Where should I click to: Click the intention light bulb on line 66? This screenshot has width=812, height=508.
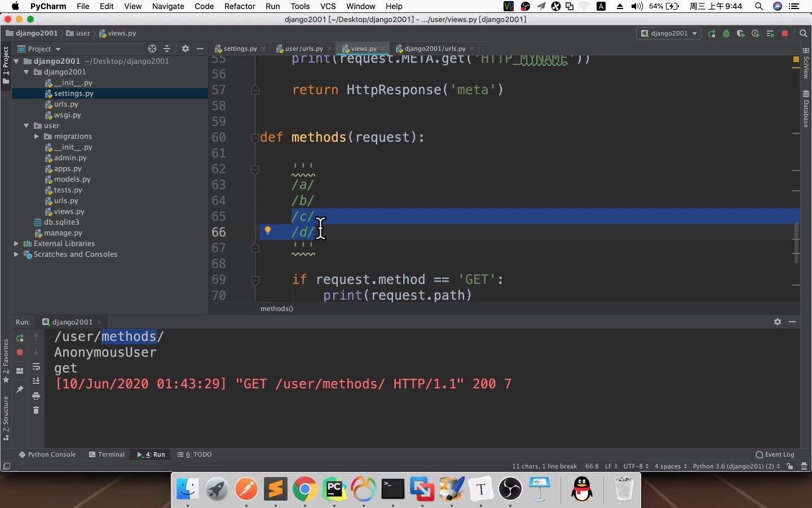point(268,230)
